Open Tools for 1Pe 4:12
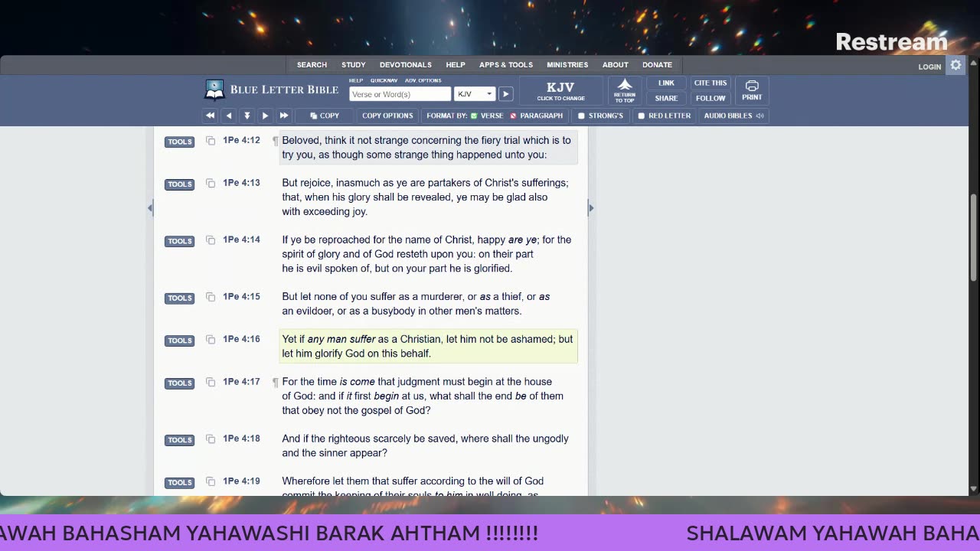Viewport: 980px width, 551px height. pos(180,142)
